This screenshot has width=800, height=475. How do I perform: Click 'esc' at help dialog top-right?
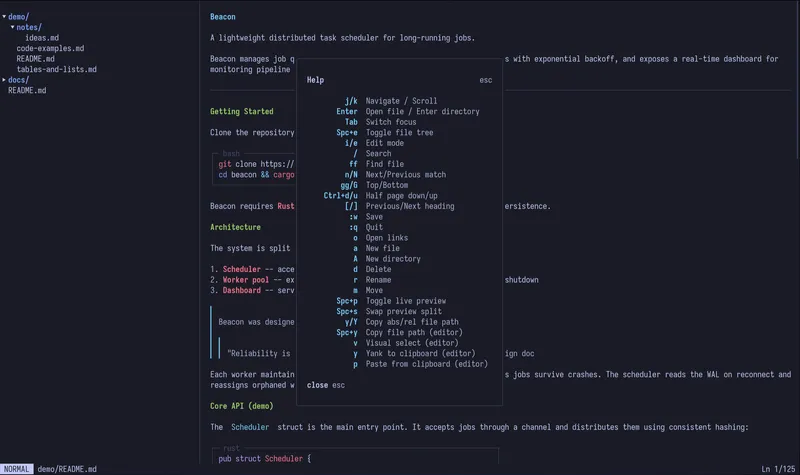485,80
